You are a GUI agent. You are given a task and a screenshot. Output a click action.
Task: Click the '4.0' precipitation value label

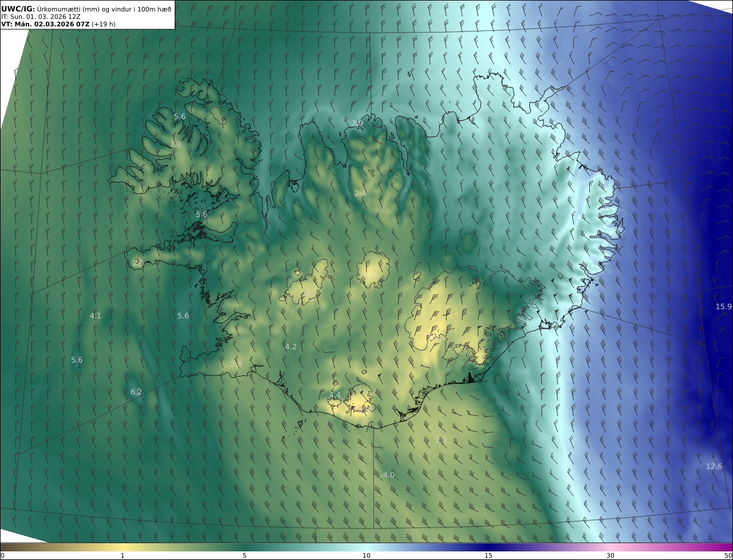click(389, 475)
